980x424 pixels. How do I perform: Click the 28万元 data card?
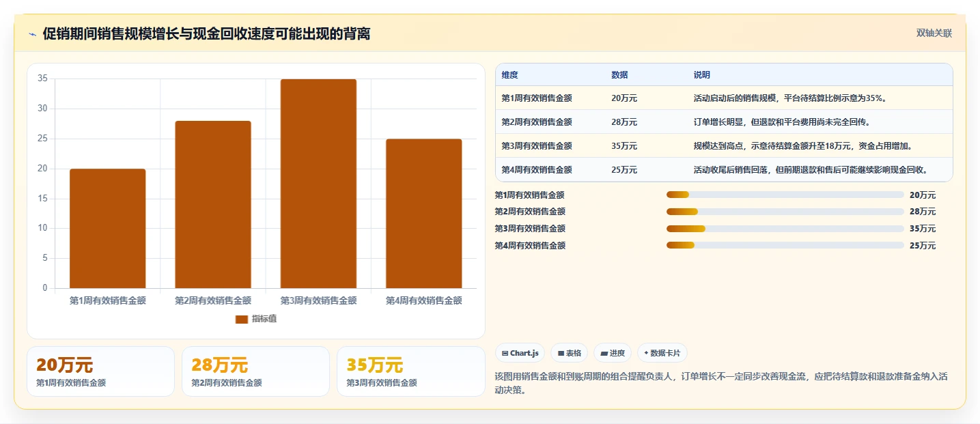coord(255,371)
